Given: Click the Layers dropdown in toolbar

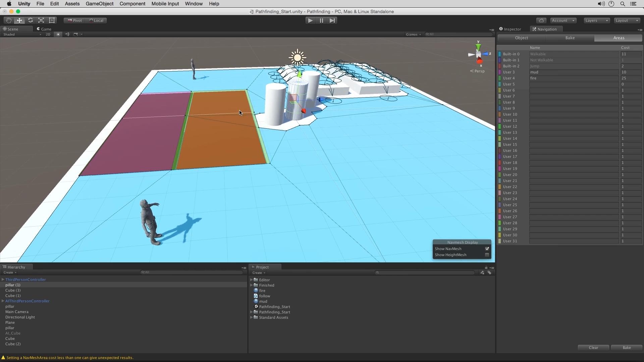Looking at the screenshot, I should tap(597, 20).
